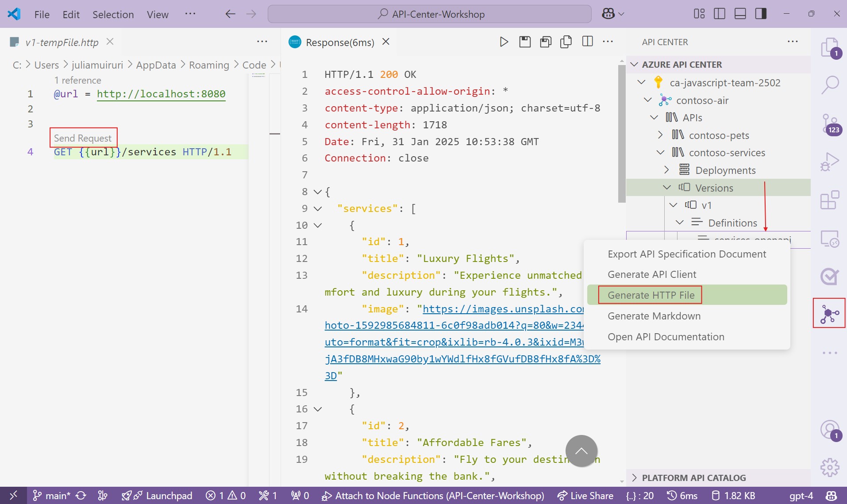Click the minimap of v1-tempFile.http
Viewport: 847px width, 504px height.
coord(258,76)
